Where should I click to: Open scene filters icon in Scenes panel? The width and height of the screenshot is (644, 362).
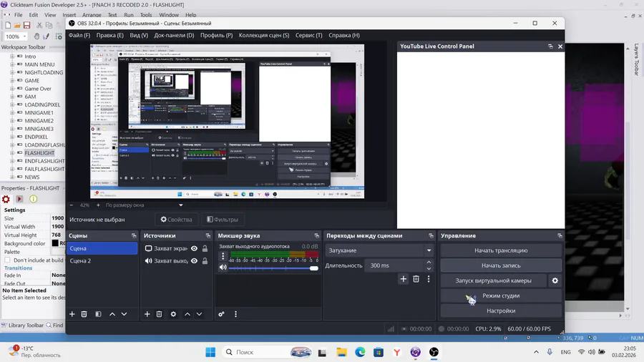point(98,314)
